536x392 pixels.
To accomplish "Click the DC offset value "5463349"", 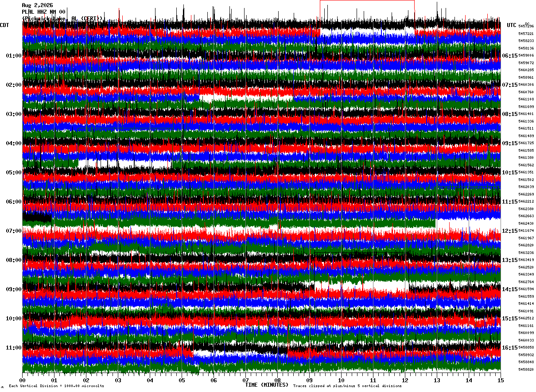I will point(526,275).
